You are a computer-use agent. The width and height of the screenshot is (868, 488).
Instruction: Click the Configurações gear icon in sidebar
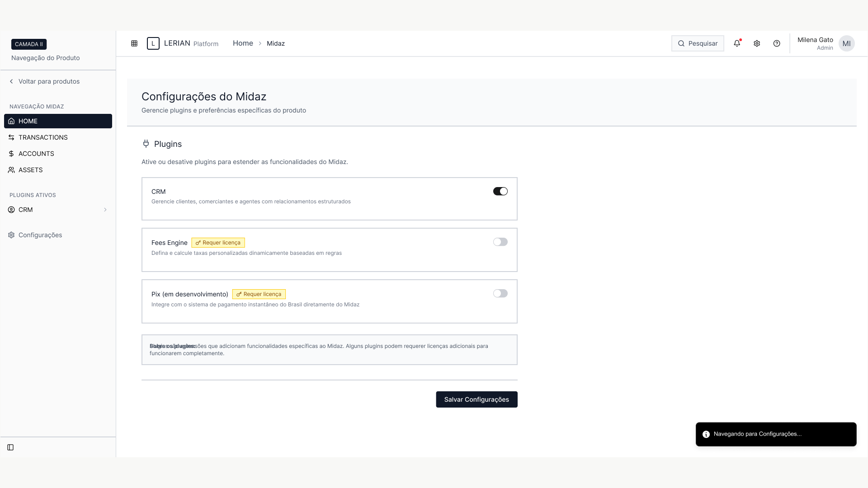[x=11, y=235]
